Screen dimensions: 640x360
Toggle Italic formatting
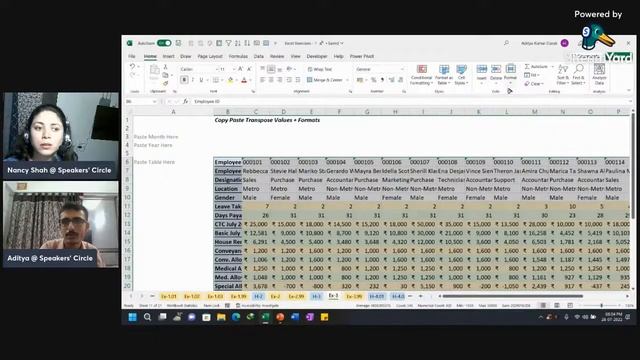coord(193,80)
